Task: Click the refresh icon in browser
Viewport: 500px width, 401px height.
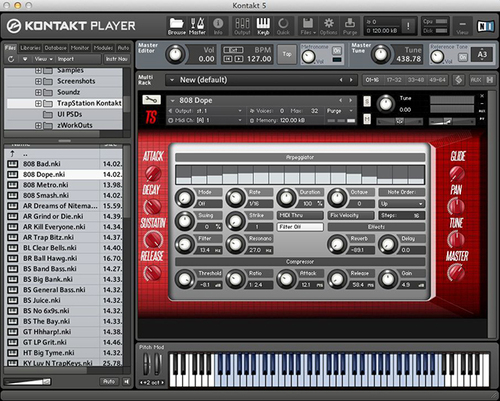Action: tap(11, 59)
